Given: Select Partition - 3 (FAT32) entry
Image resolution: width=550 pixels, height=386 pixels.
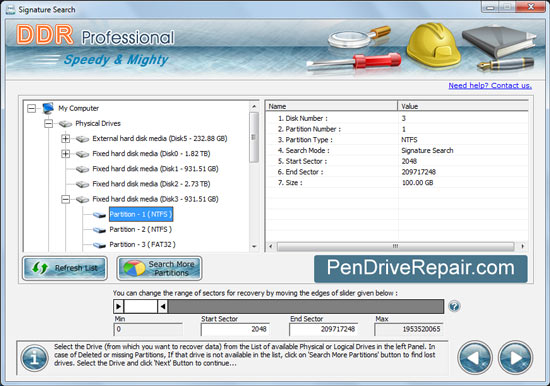Looking at the screenshot, I should (x=142, y=245).
